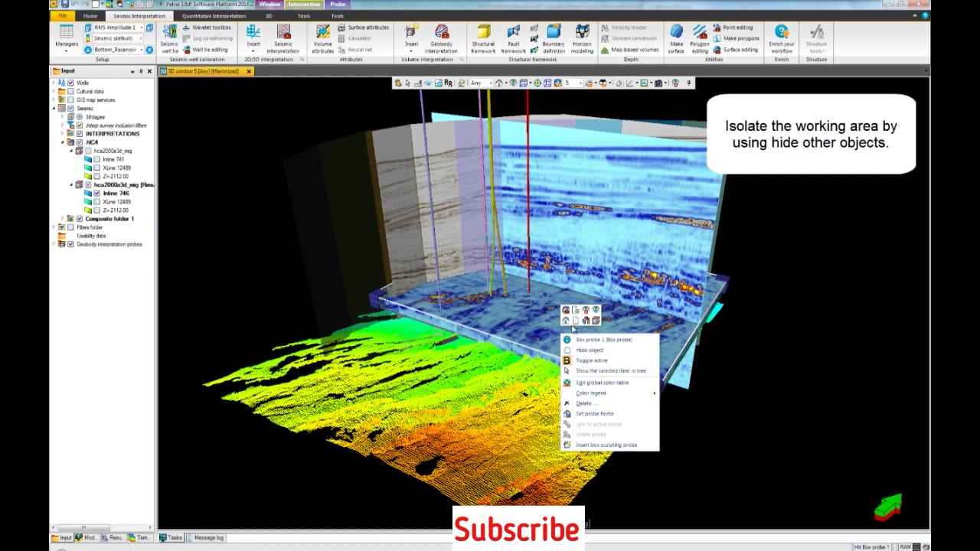Enable Inline 741 visibility checkbox

click(x=96, y=159)
